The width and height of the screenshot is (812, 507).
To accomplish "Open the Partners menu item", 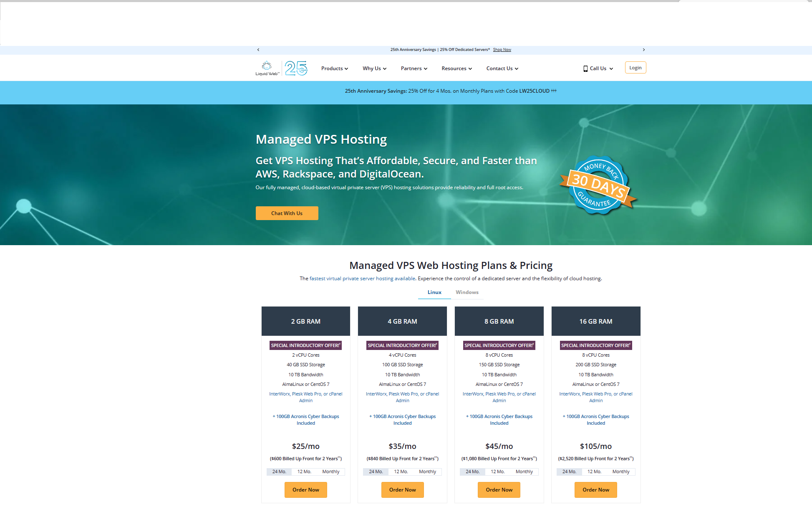I will click(414, 68).
